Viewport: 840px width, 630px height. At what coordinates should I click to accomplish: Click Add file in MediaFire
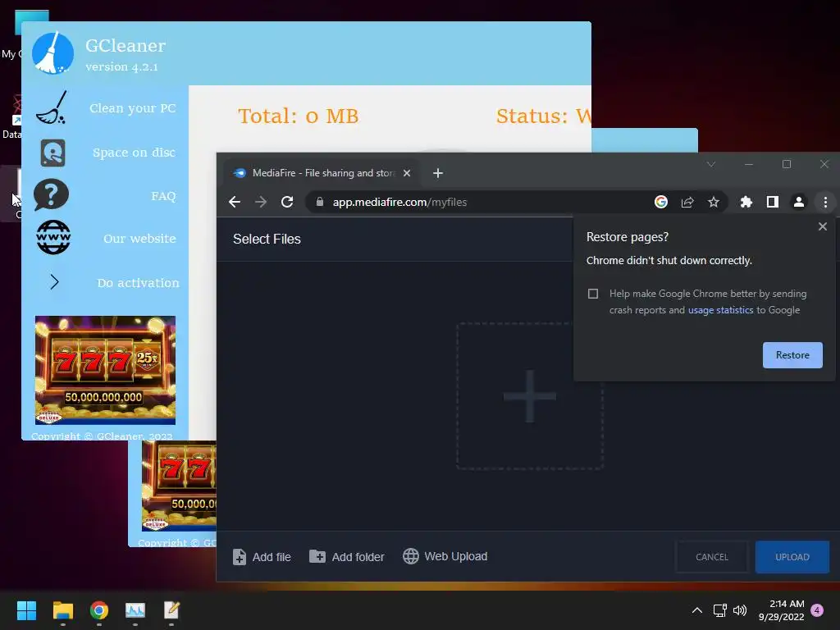[262, 557]
